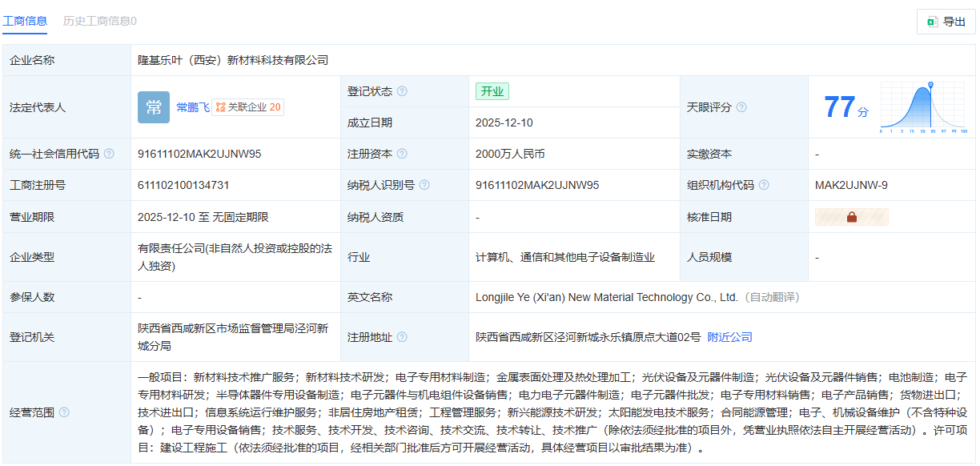
Task: Select the 工商信息 tab
Action: click(x=26, y=22)
